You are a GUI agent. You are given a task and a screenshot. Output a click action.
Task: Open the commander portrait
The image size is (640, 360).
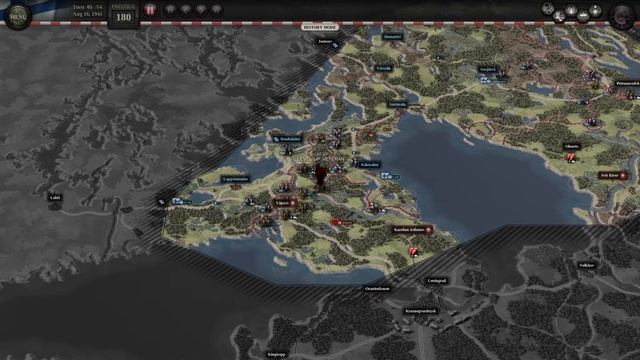tap(622, 16)
